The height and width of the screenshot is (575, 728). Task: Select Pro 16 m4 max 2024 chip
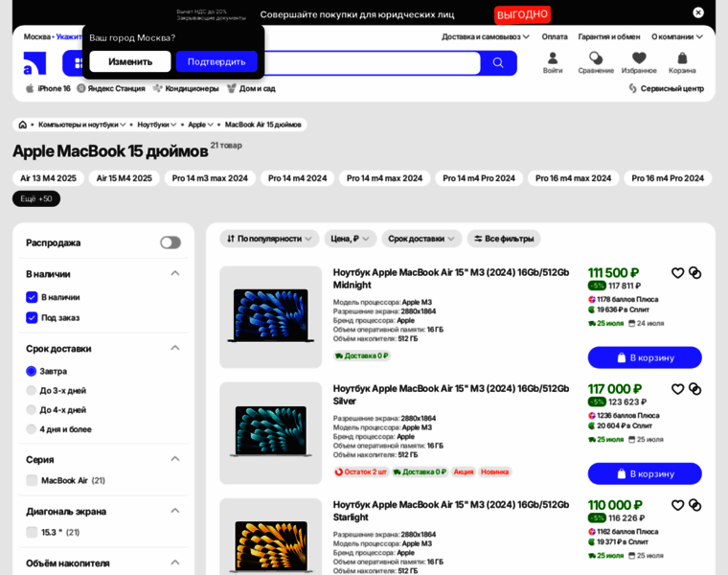click(574, 178)
